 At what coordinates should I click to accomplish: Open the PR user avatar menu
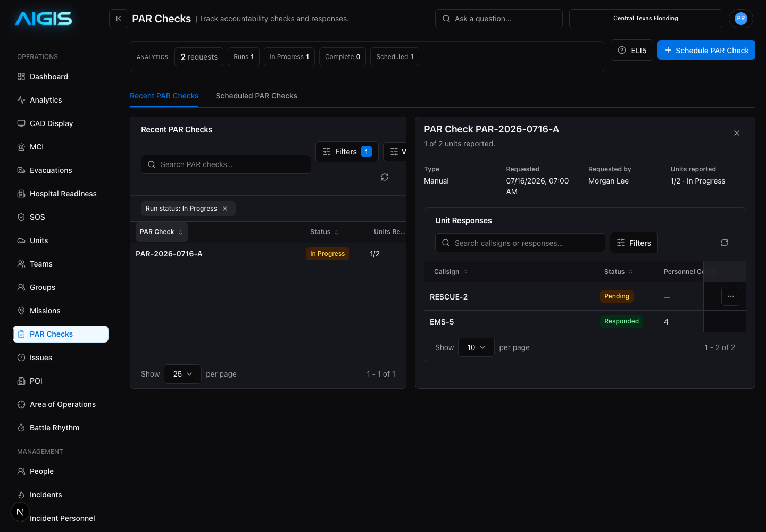741,19
